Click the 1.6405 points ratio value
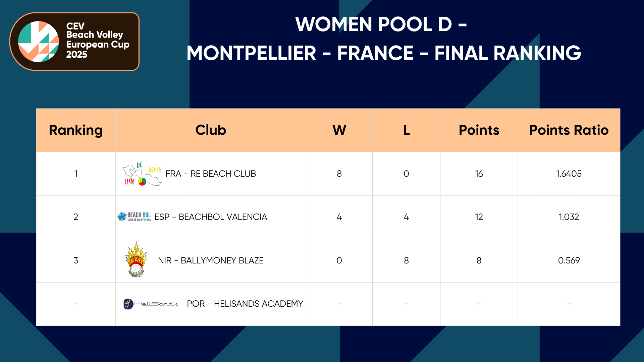This screenshot has width=644, height=362. click(569, 174)
